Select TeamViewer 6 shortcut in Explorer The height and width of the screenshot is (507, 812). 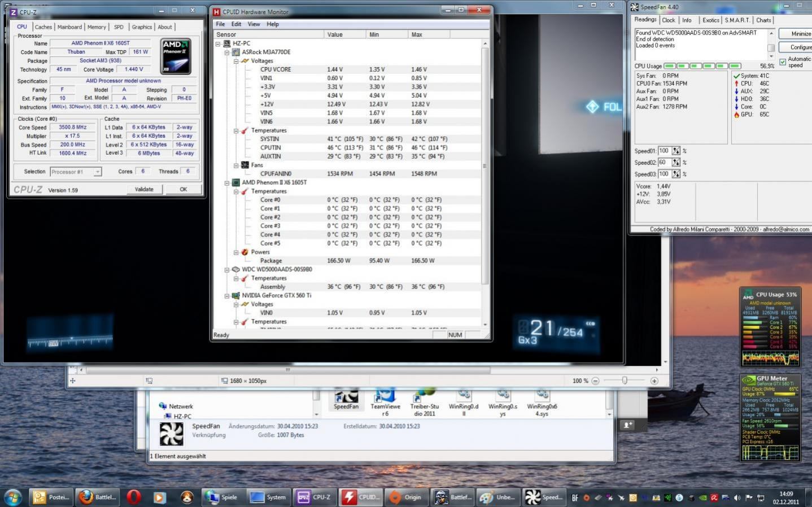(385, 403)
